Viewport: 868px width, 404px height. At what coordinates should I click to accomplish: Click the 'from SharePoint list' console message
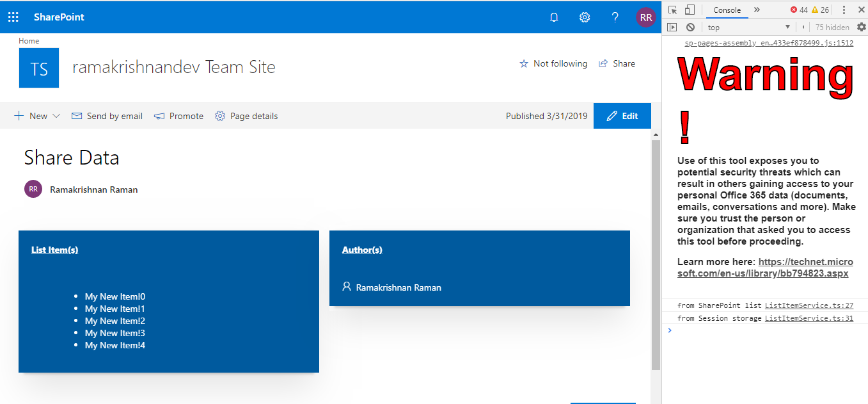click(720, 305)
